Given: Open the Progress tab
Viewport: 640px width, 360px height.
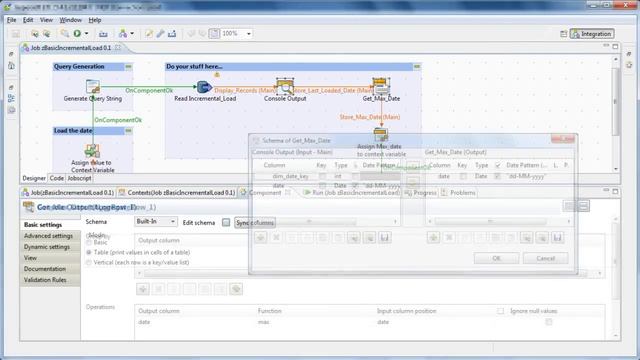Looking at the screenshot, I should pos(420,192).
